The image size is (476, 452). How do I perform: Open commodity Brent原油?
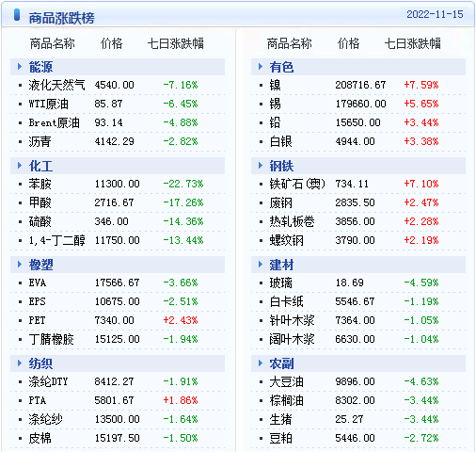point(54,122)
